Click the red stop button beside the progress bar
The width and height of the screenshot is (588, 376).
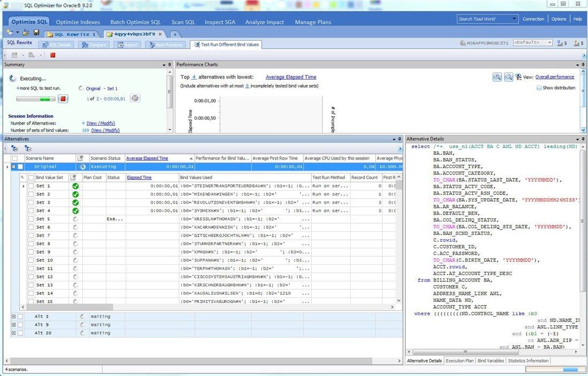63,99
